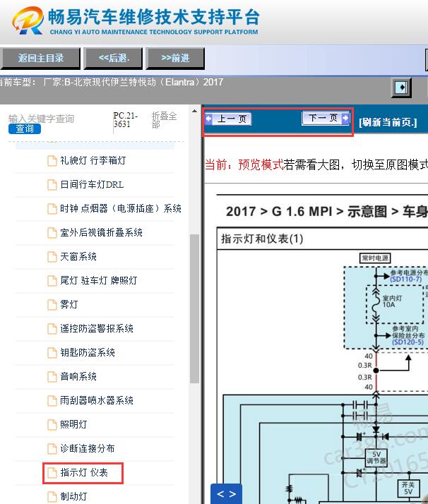
Task: Click right arrow icon on 下一页 button
Action: click(345, 118)
